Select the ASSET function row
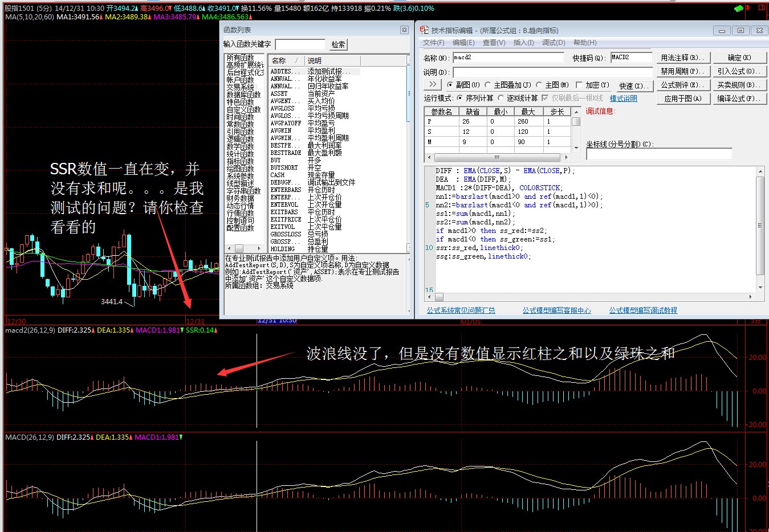Image resolution: width=769 pixels, height=532 pixels. pyautogui.click(x=315, y=93)
